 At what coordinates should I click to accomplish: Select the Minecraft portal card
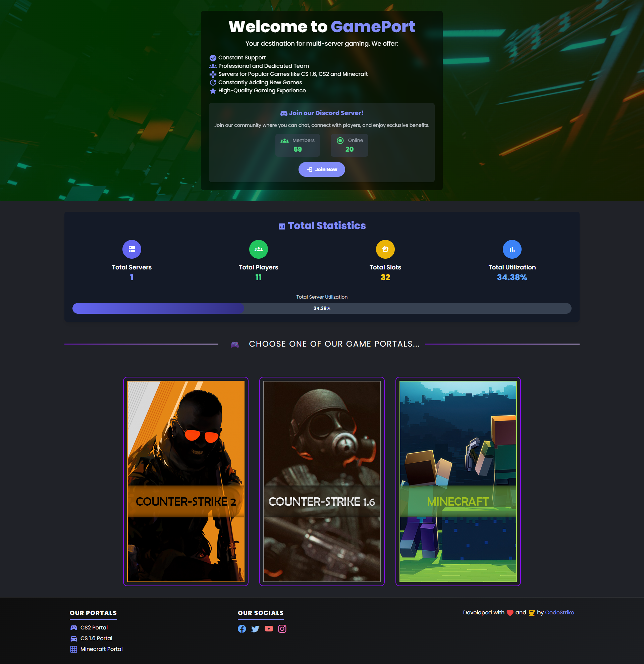(458, 481)
